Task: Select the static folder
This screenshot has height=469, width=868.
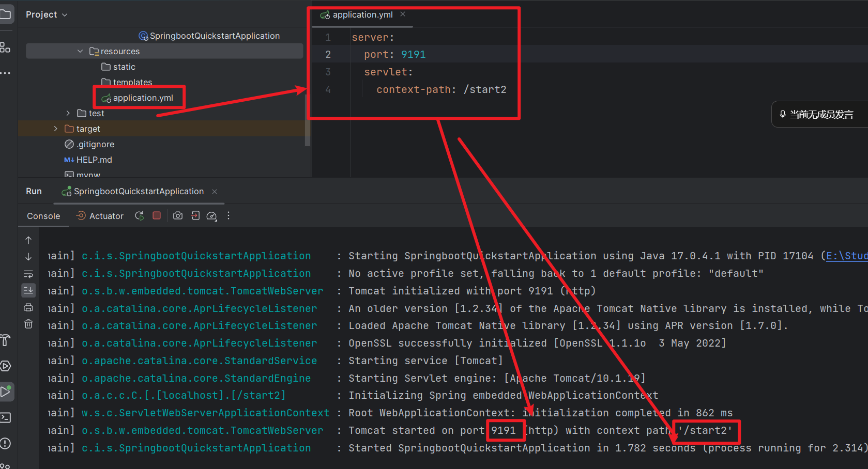Action: 118,67
